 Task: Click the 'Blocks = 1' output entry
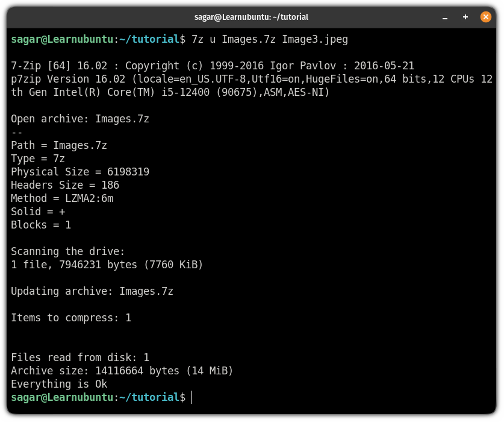point(40,225)
